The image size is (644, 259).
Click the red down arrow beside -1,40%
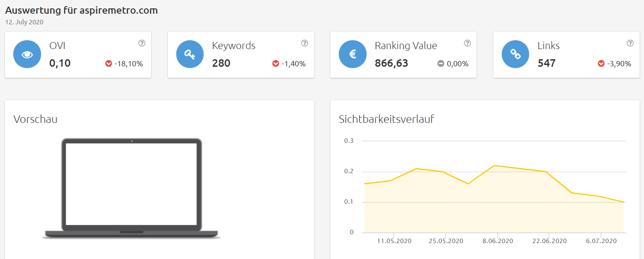[x=276, y=64]
